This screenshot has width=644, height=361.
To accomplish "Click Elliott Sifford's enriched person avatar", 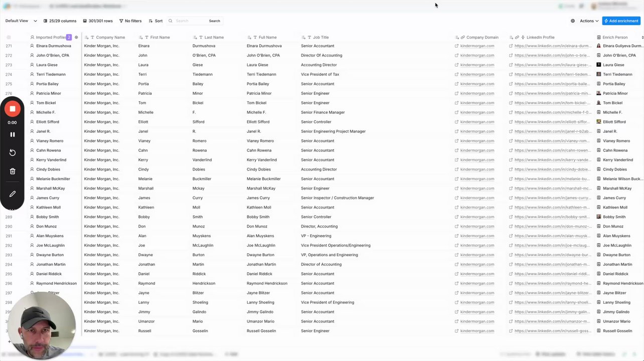I will click(599, 122).
